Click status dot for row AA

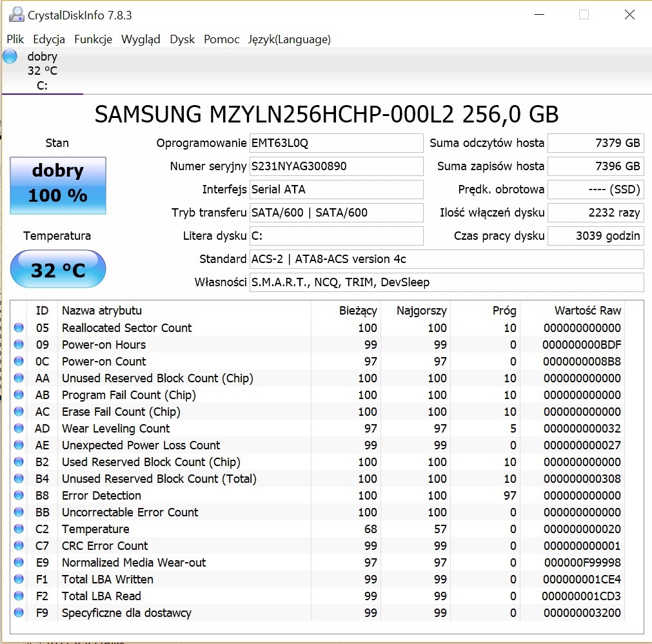tap(19, 378)
